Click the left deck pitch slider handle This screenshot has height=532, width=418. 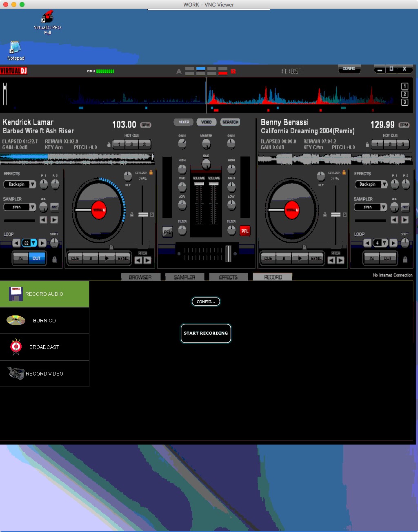click(143, 215)
